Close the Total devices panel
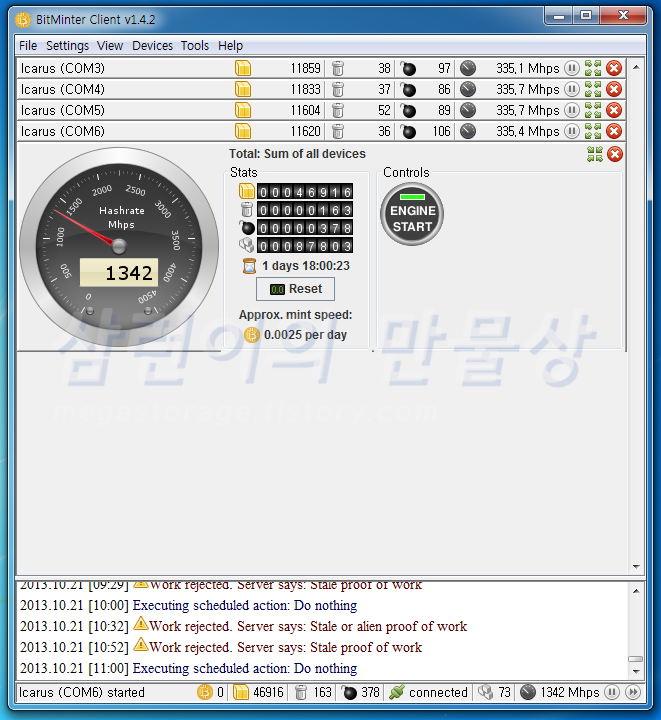 tap(615, 154)
